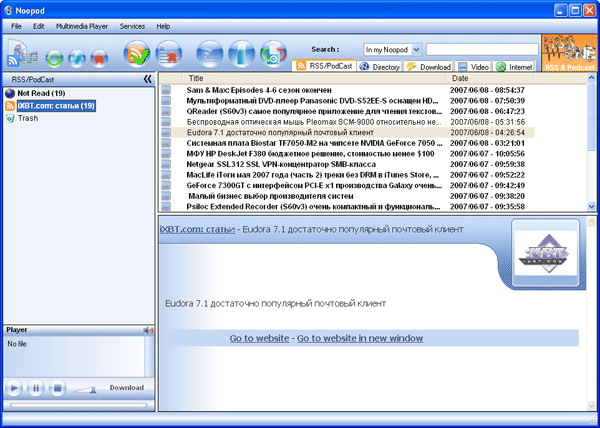Click the orange RSS icon beside iXBT.com feed
The height and width of the screenshot is (428, 600).
click(x=10, y=106)
